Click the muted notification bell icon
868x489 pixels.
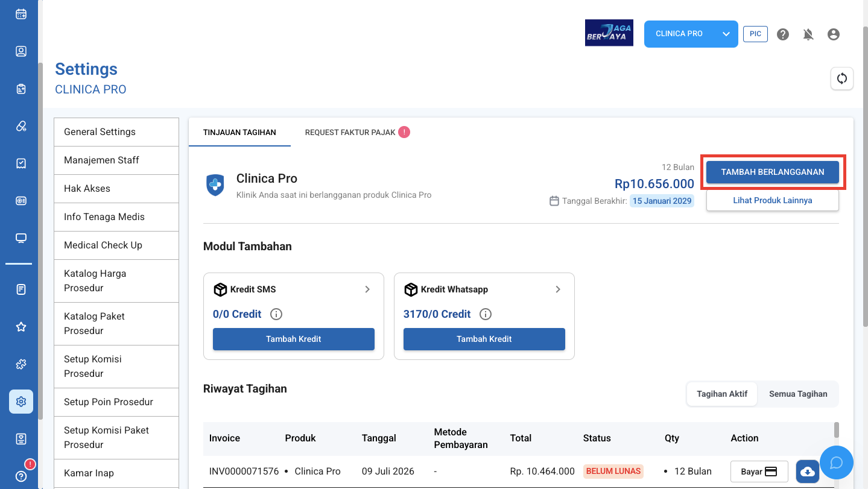coord(808,34)
